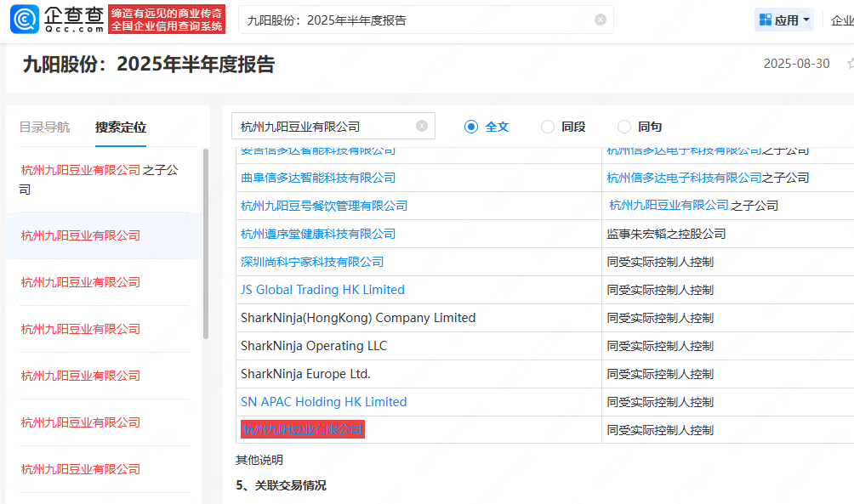This screenshot has width=854, height=504.
Task: Switch to the 目录导航 tab
Action: (x=45, y=127)
